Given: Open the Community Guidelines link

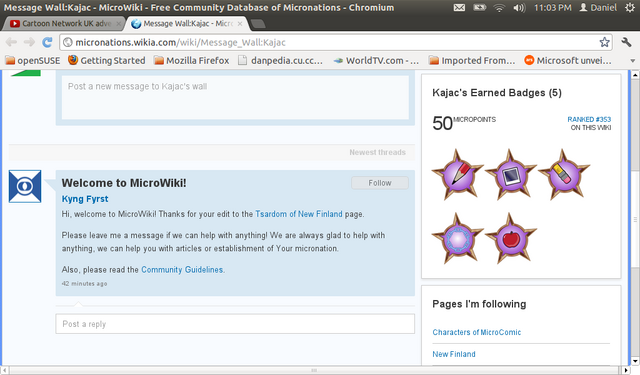Looking at the screenshot, I should click(x=182, y=270).
